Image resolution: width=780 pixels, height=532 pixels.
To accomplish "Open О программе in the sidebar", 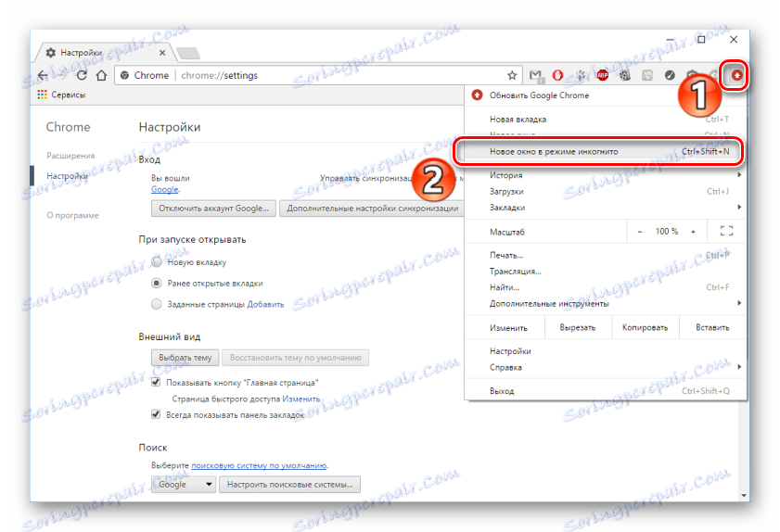I will pyautogui.click(x=72, y=215).
